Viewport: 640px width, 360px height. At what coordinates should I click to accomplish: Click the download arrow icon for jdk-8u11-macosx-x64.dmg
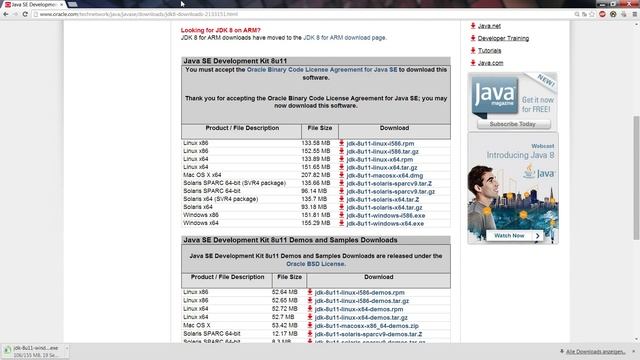[342, 175]
